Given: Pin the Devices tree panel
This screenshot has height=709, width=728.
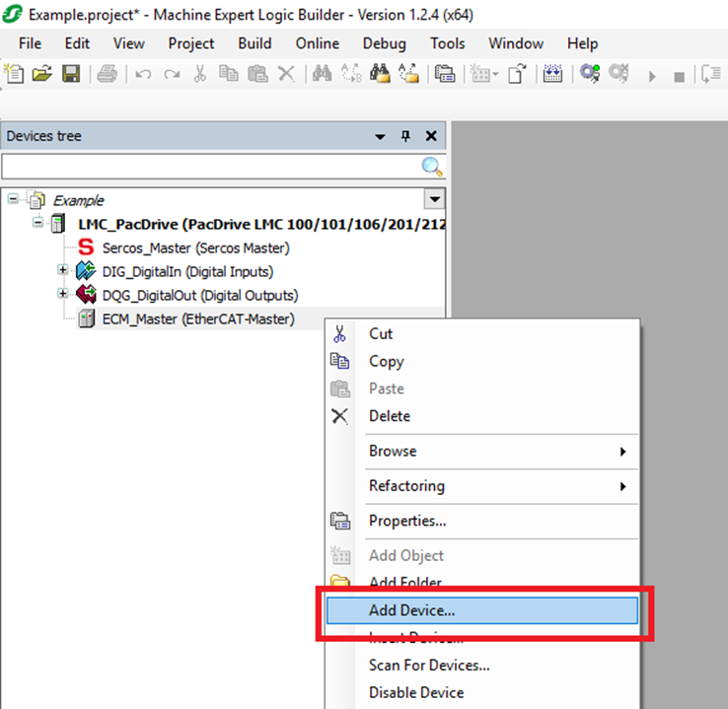Looking at the screenshot, I should (405, 136).
